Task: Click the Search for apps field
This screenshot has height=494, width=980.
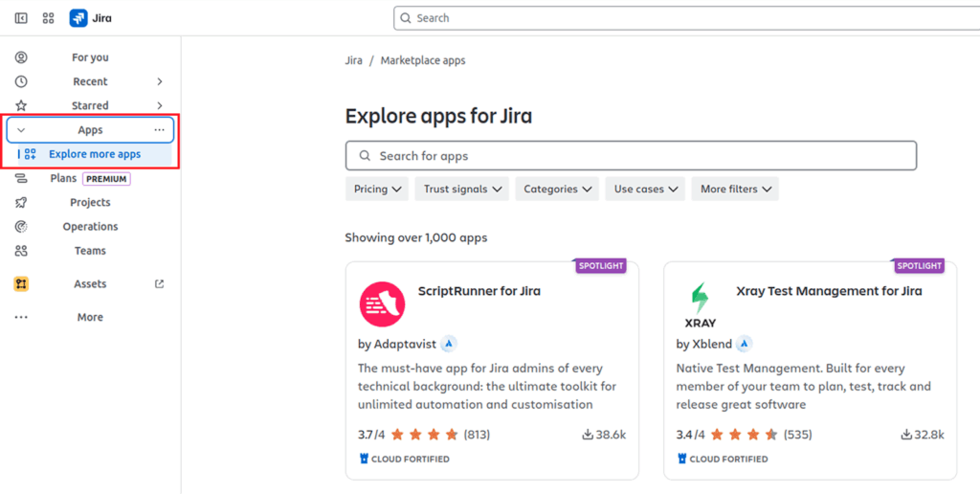Action: 631,156
